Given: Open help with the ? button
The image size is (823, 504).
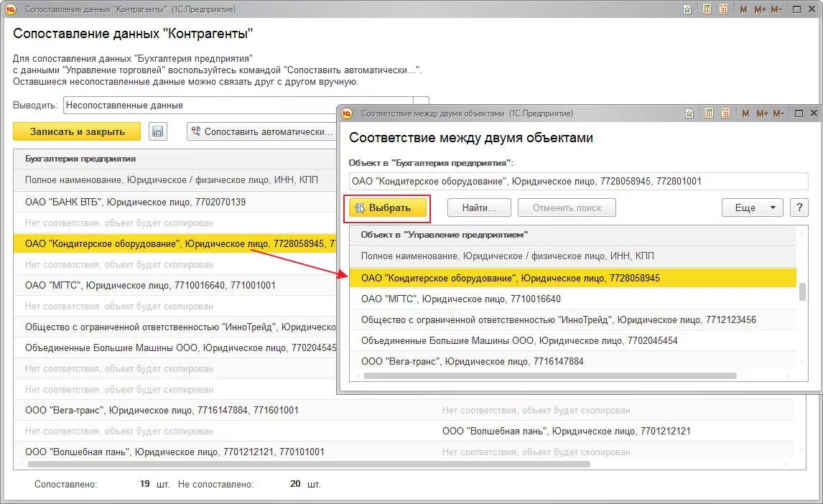Looking at the screenshot, I should pos(799,207).
